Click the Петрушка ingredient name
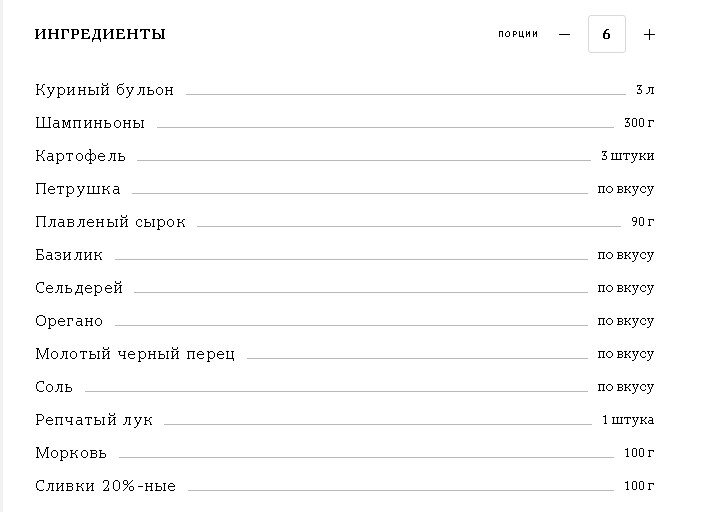The width and height of the screenshot is (723, 512). coord(78,189)
